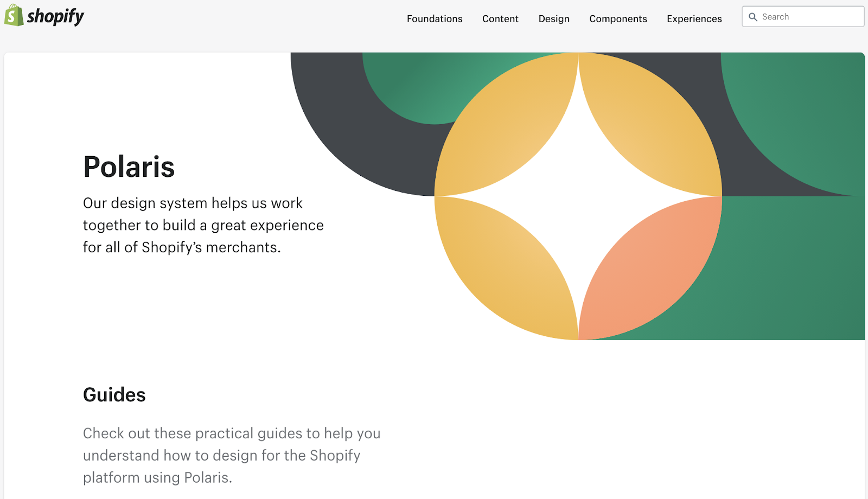Click the text 'Our design system helps us work'
This screenshot has width=868, height=499.
(x=193, y=203)
